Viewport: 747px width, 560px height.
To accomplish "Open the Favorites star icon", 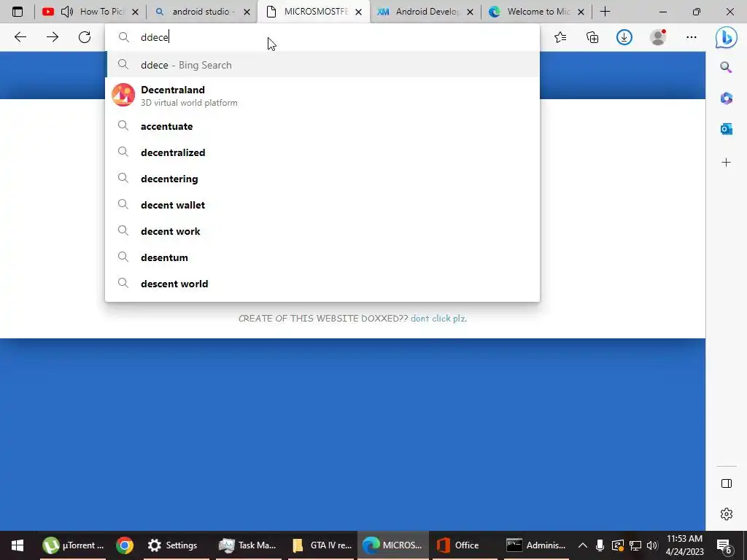I will [560, 37].
